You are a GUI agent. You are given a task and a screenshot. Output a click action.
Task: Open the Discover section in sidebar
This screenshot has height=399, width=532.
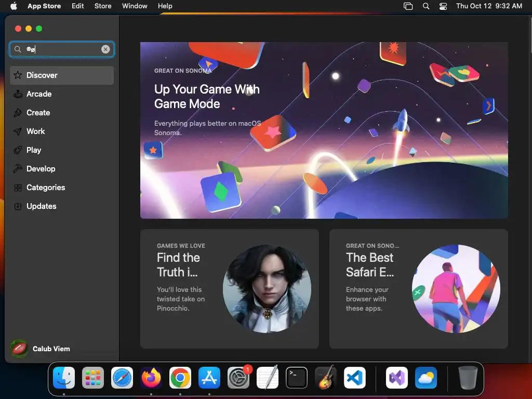62,75
